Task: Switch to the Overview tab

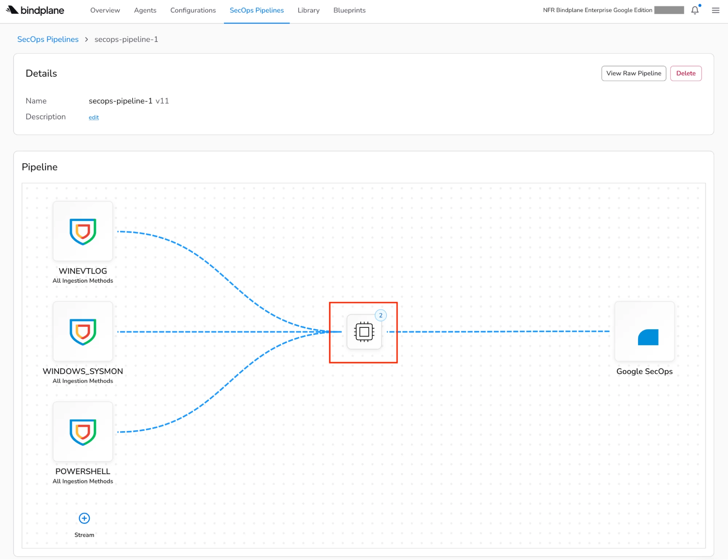Action: (105, 10)
